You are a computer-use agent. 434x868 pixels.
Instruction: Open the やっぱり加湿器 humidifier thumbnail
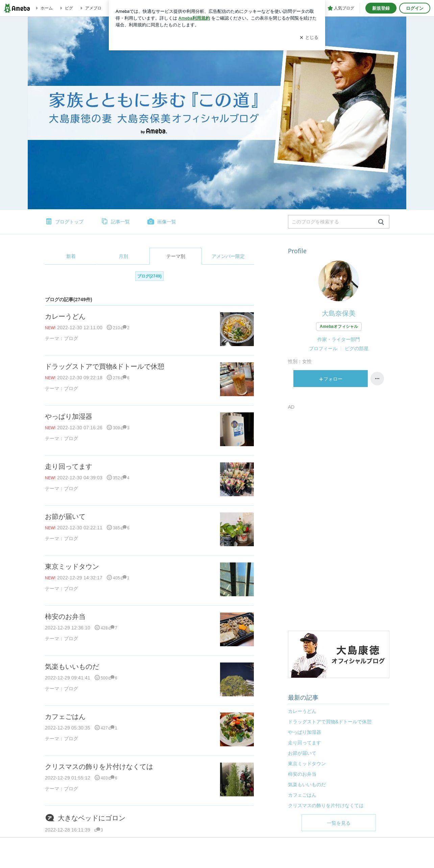coord(237,429)
